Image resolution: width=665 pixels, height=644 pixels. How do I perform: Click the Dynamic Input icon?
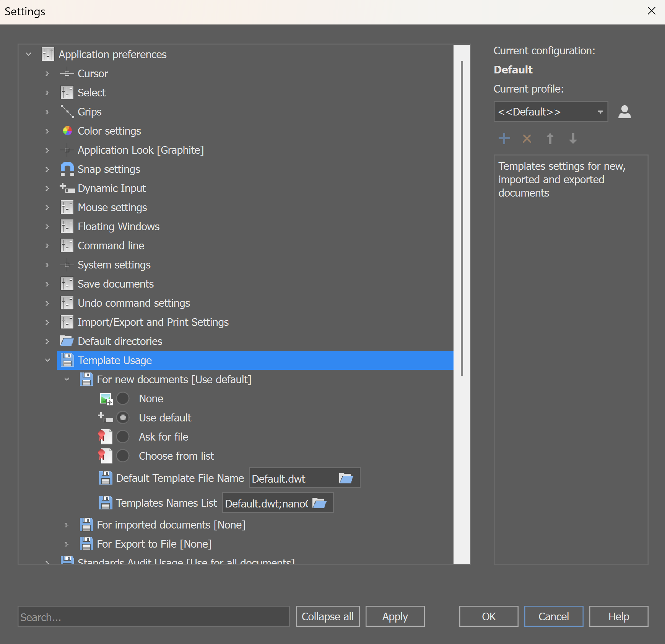pyautogui.click(x=67, y=188)
